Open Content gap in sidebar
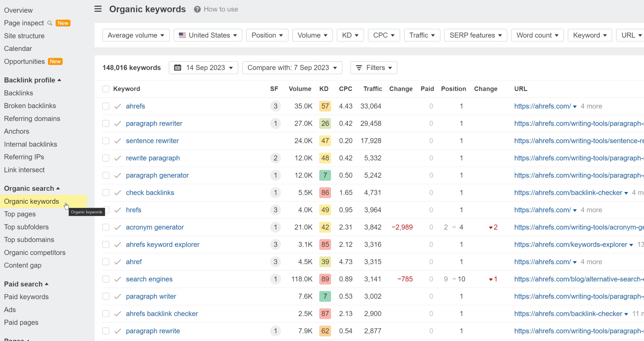This screenshot has height=341, width=644. (23, 265)
